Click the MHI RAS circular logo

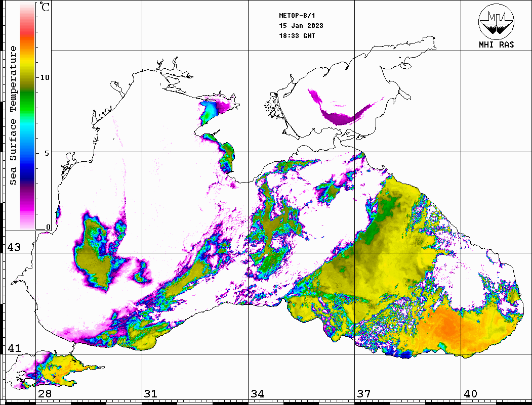(x=496, y=21)
